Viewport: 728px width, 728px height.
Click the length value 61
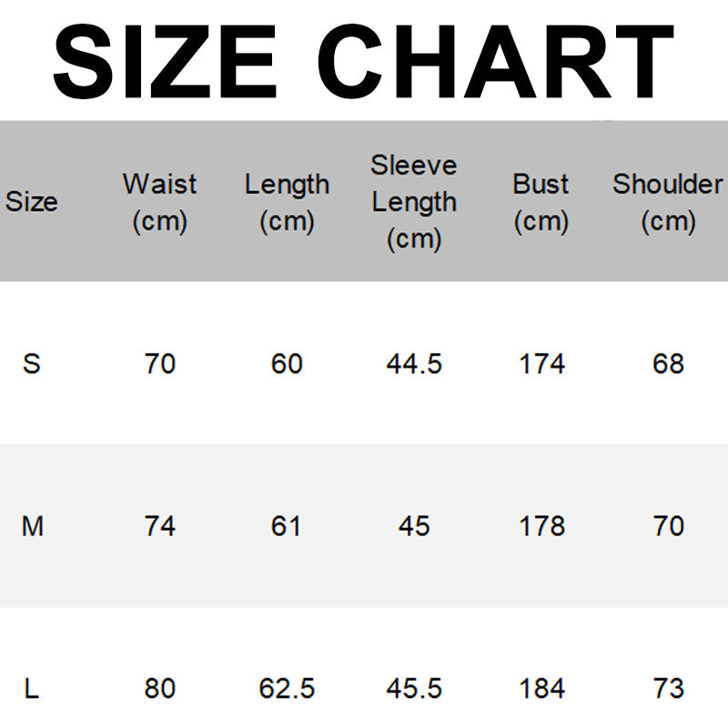287,526
